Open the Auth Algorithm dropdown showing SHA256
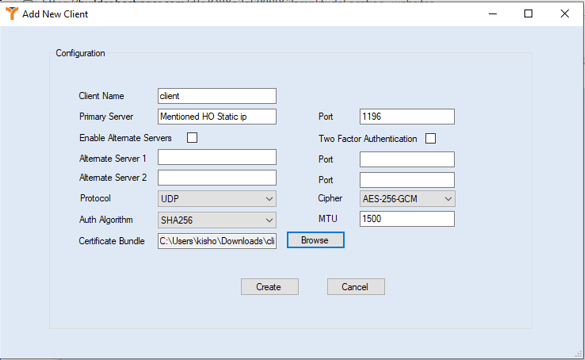Image resolution: width=585 pixels, height=360 pixels. 217,220
